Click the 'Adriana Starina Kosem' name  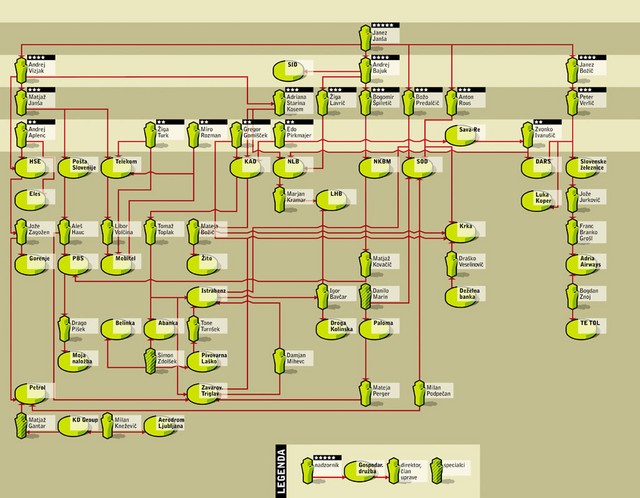[296, 103]
